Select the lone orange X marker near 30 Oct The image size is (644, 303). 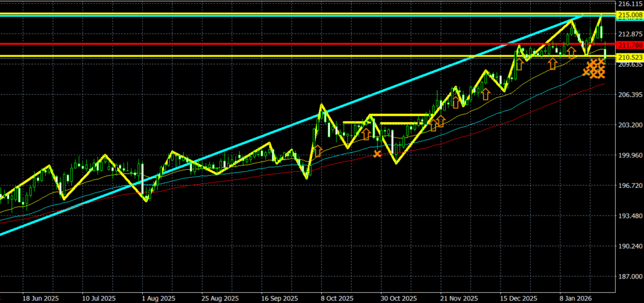(377, 153)
